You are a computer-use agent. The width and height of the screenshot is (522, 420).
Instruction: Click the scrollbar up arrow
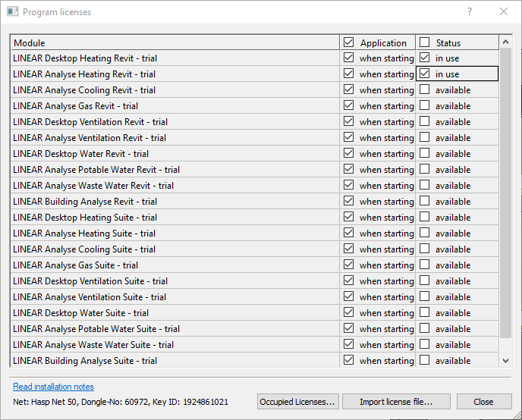(x=505, y=42)
